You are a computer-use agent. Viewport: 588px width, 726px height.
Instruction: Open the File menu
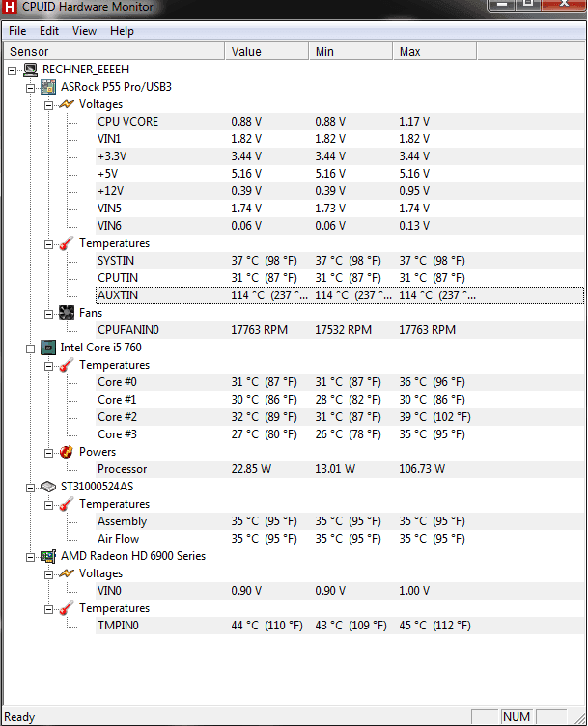click(17, 31)
